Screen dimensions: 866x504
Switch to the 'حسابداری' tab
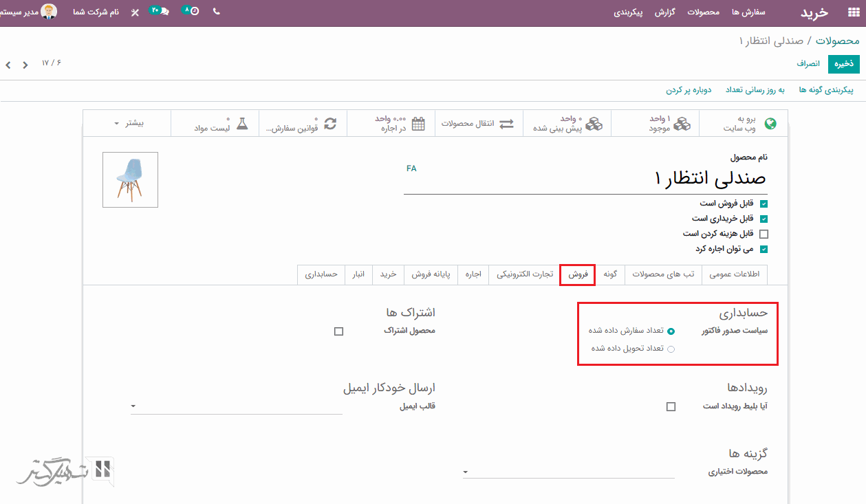pyautogui.click(x=321, y=274)
